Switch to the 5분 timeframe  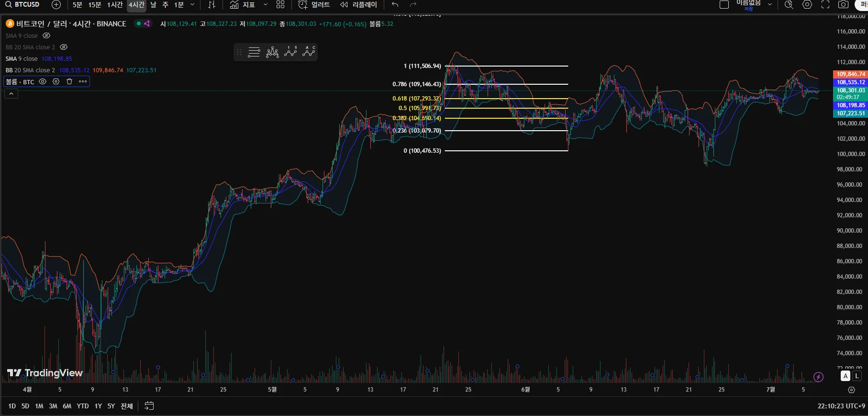[x=78, y=5]
